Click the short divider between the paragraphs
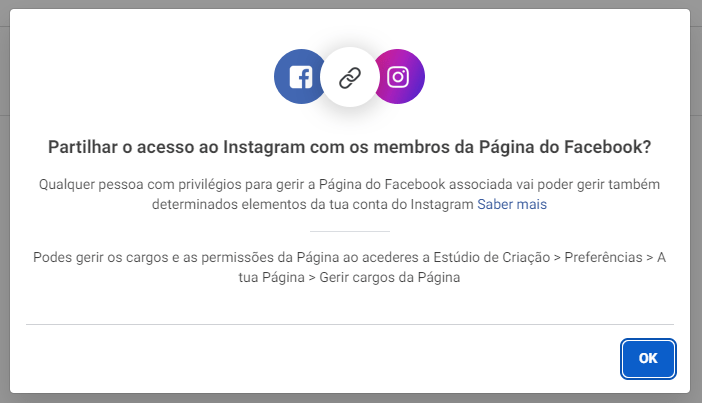 click(350, 232)
